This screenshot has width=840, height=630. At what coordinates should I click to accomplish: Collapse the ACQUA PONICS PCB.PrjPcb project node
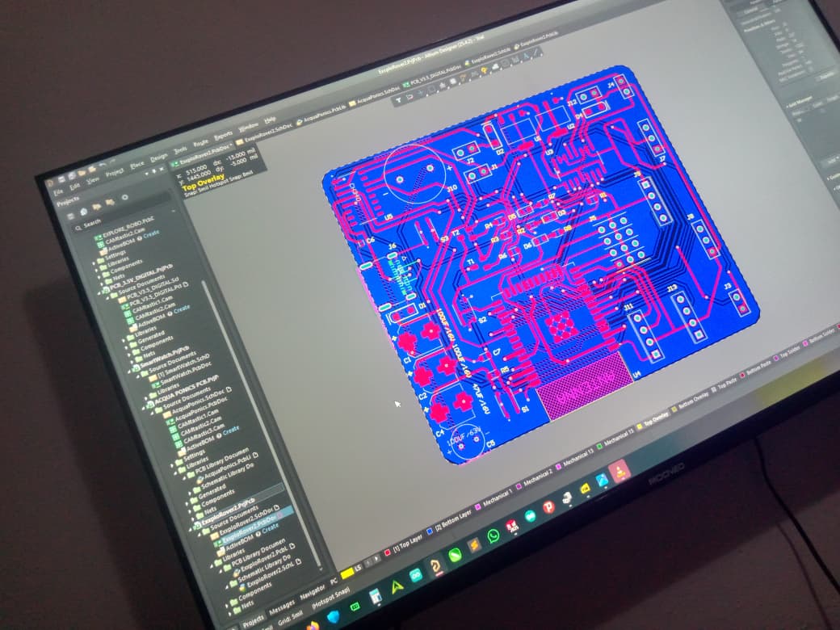point(144,406)
